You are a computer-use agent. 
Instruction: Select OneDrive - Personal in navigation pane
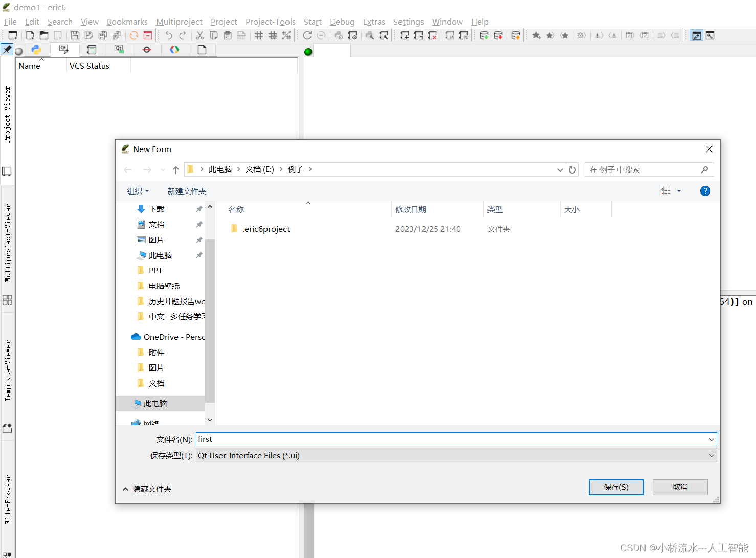coord(168,337)
